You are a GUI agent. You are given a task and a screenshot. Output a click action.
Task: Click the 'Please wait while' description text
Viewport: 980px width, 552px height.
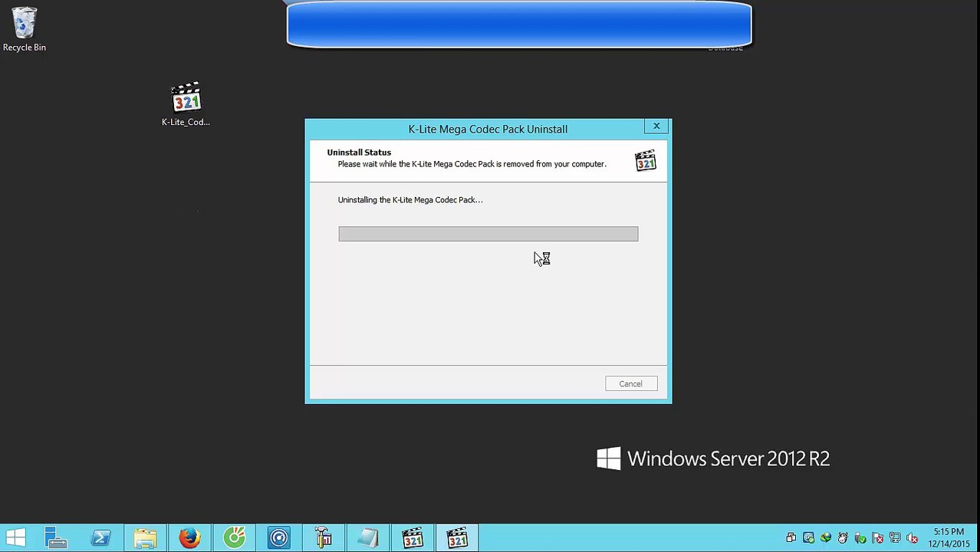(472, 164)
